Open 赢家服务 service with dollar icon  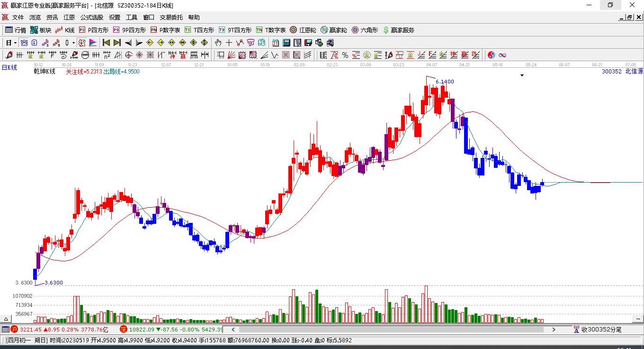click(399, 30)
